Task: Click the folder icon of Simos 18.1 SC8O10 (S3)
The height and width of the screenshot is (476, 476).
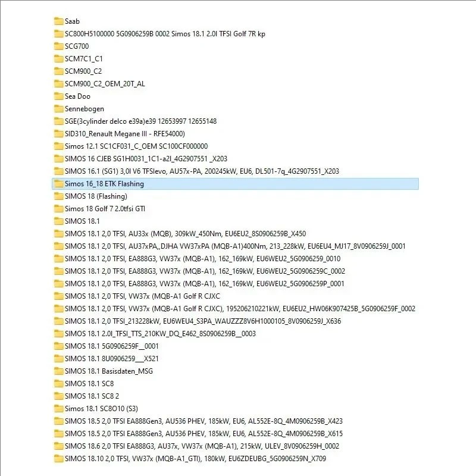Action: tap(58, 409)
